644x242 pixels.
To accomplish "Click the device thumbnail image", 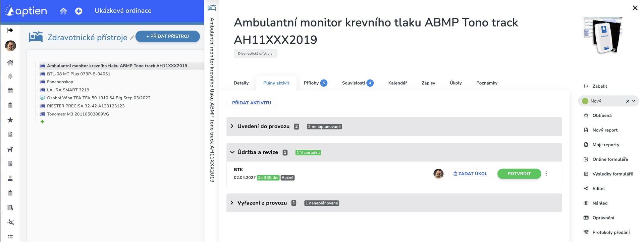I will (x=603, y=35).
